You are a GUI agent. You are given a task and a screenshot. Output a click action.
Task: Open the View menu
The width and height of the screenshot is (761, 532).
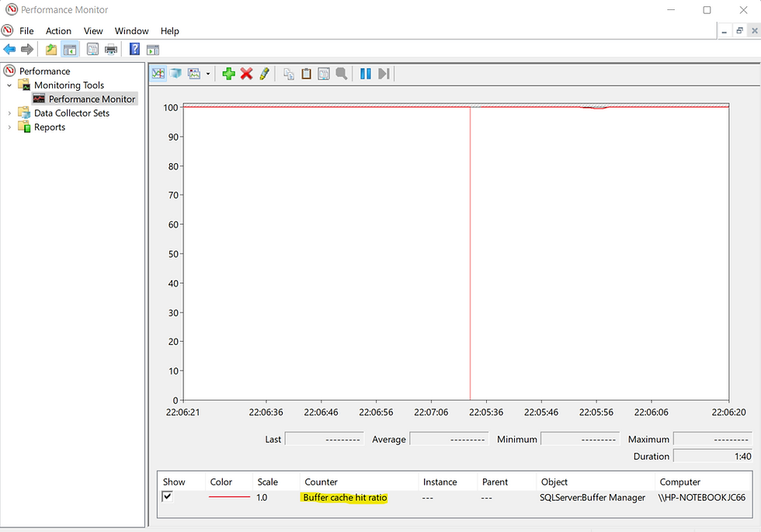tap(93, 31)
